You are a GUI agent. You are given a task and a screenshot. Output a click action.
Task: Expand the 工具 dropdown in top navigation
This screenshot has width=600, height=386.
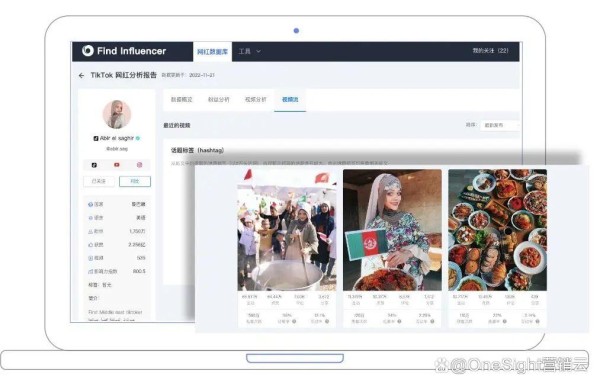tap(249, 51)
